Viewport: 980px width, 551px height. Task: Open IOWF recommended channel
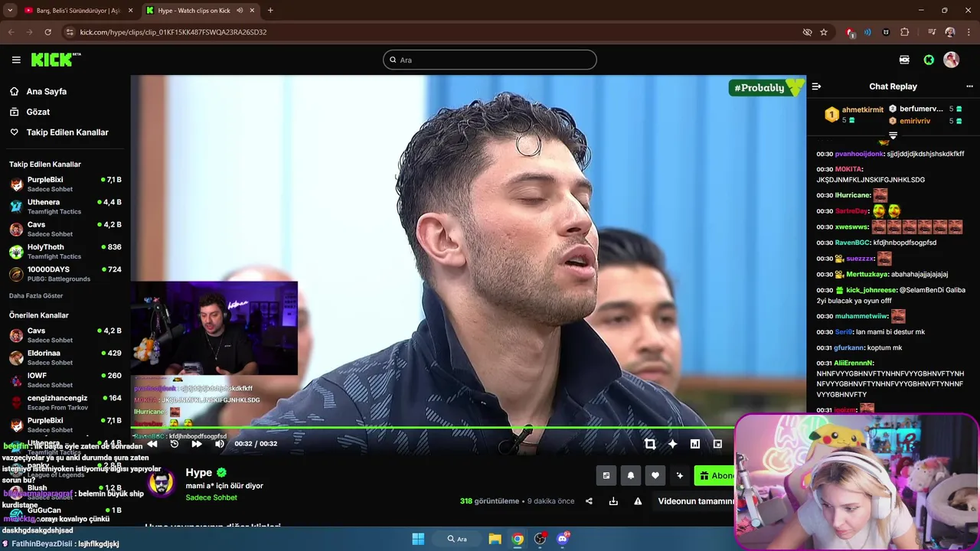[x=65, y=380]
